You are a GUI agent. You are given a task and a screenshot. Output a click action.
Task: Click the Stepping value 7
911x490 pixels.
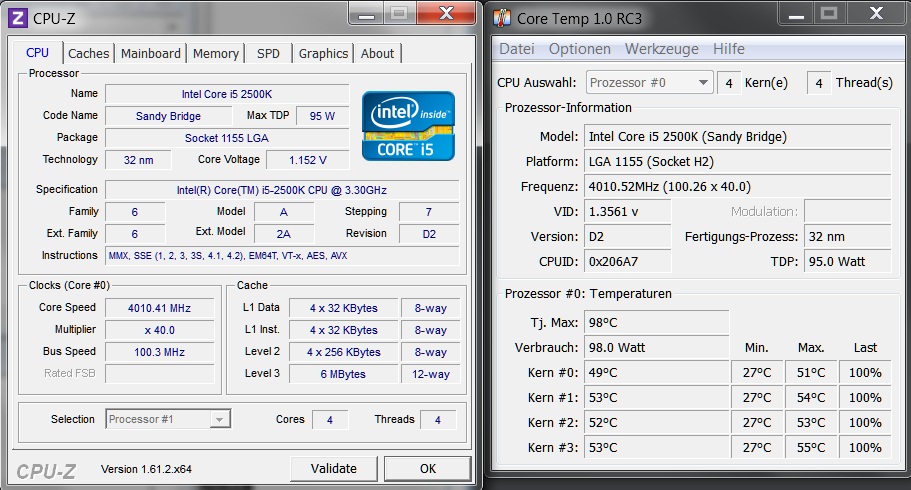[429, 212]
